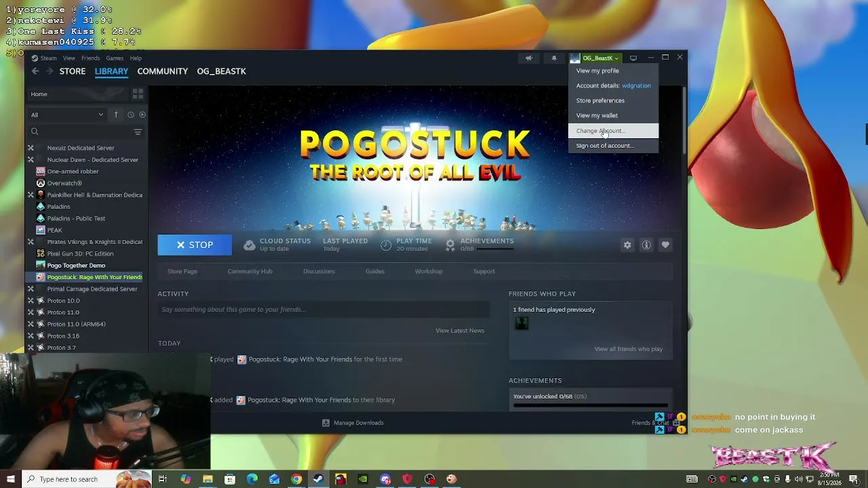Open Manage Downloads at bottom of Steam
Screen dimensions: 868x488
click(x=353, y=423)
